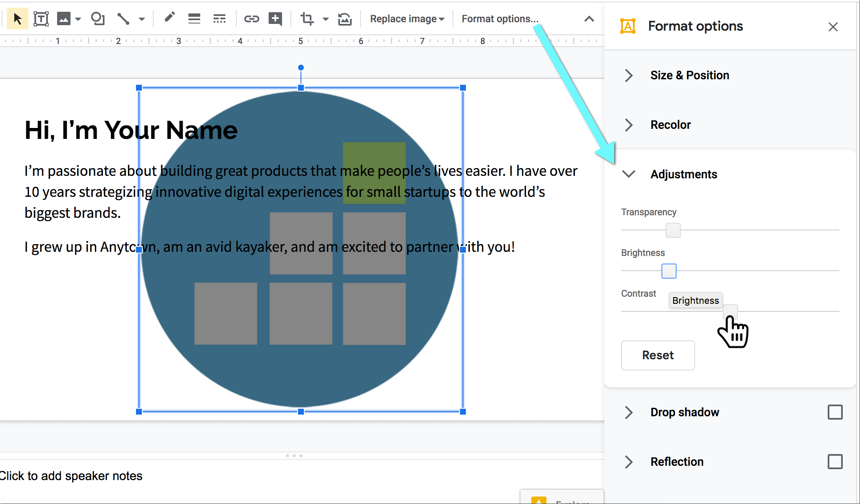Click the Reset image icon
The image size is (860, 504).
[344, 18]
